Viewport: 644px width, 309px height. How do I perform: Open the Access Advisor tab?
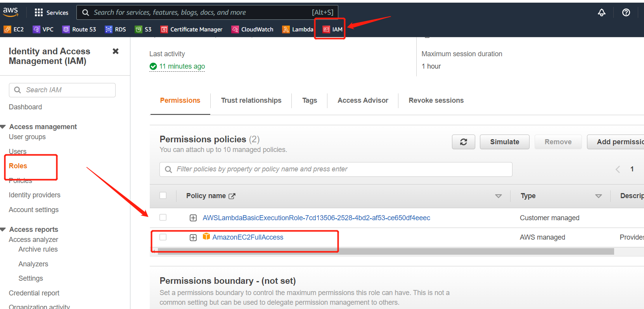363,100
